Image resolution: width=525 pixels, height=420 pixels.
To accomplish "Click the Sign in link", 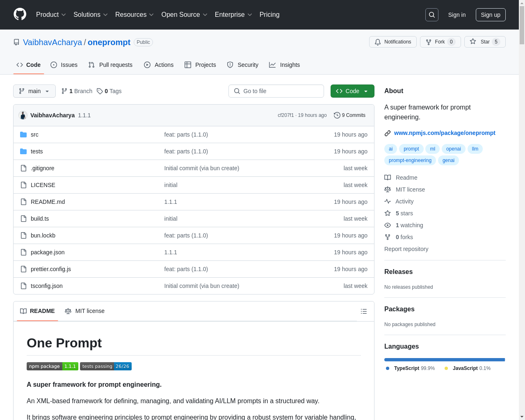I will click(x=457, y=15).
